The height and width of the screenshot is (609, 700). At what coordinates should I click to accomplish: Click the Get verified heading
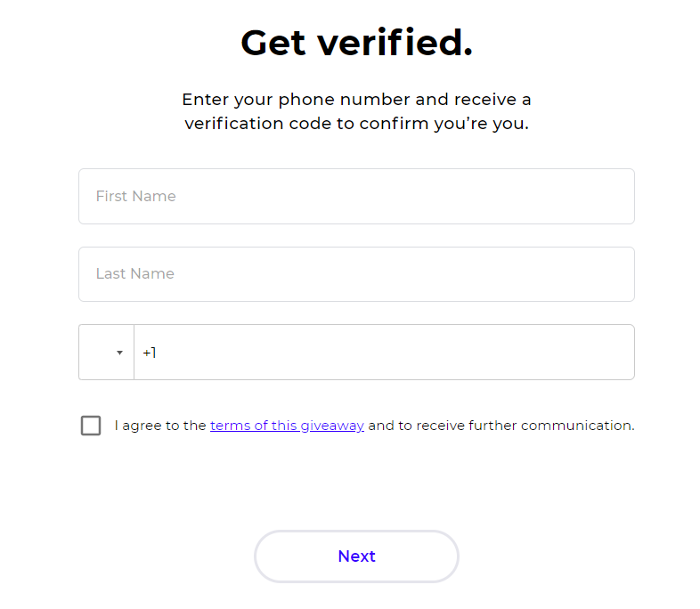356,43
